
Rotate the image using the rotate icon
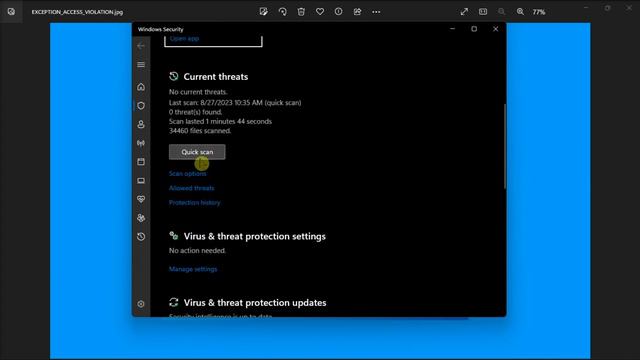coord(282,11)
